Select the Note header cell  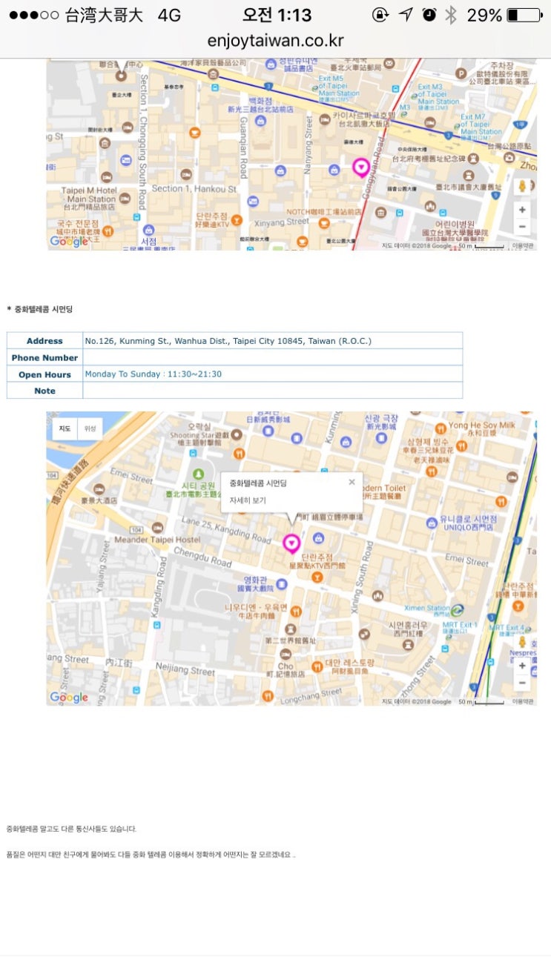pyautogui.click(x=44, y=391)
